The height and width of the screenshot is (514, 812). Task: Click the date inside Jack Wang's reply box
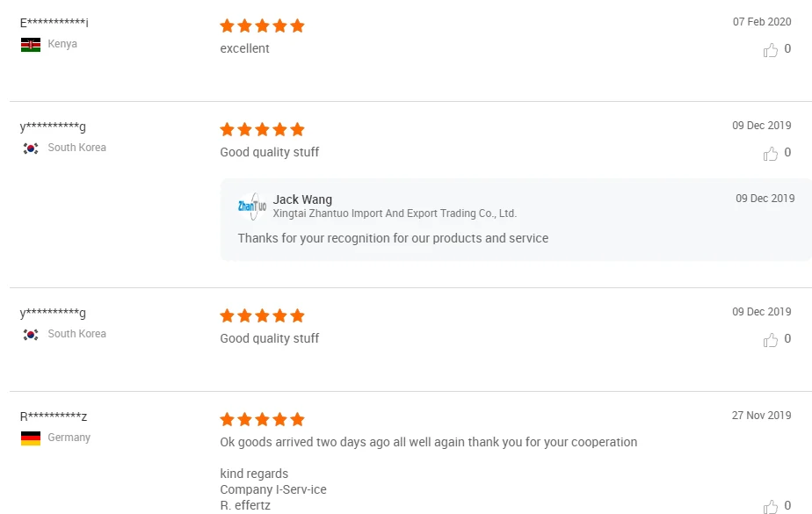(x=765, y=199)
